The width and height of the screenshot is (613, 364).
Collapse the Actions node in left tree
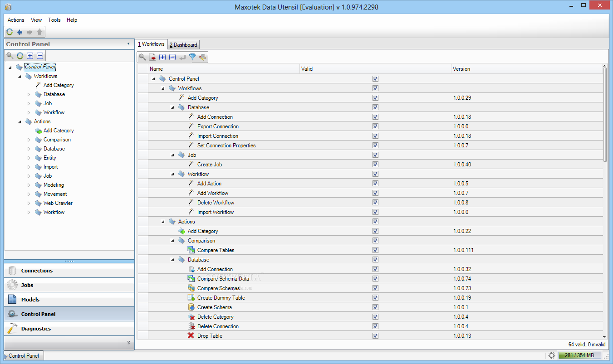20,121
